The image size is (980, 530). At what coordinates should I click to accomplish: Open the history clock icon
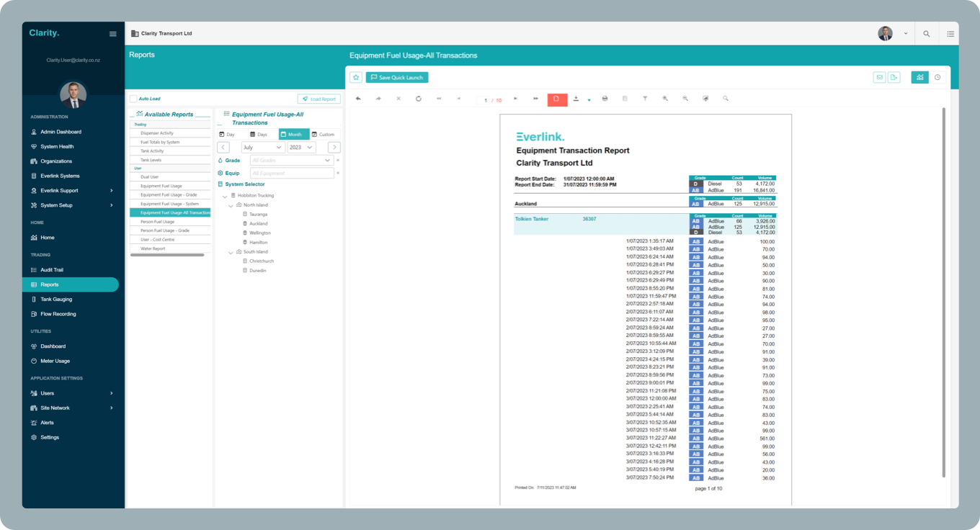point(937,77)
